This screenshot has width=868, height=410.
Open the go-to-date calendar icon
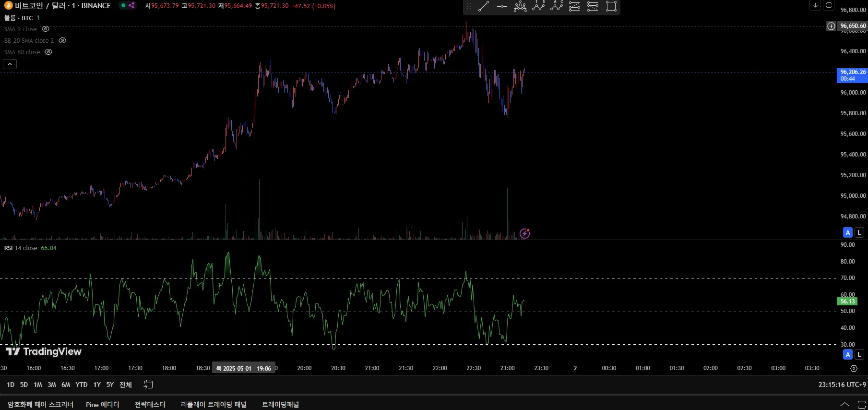(x=148, y=385)
